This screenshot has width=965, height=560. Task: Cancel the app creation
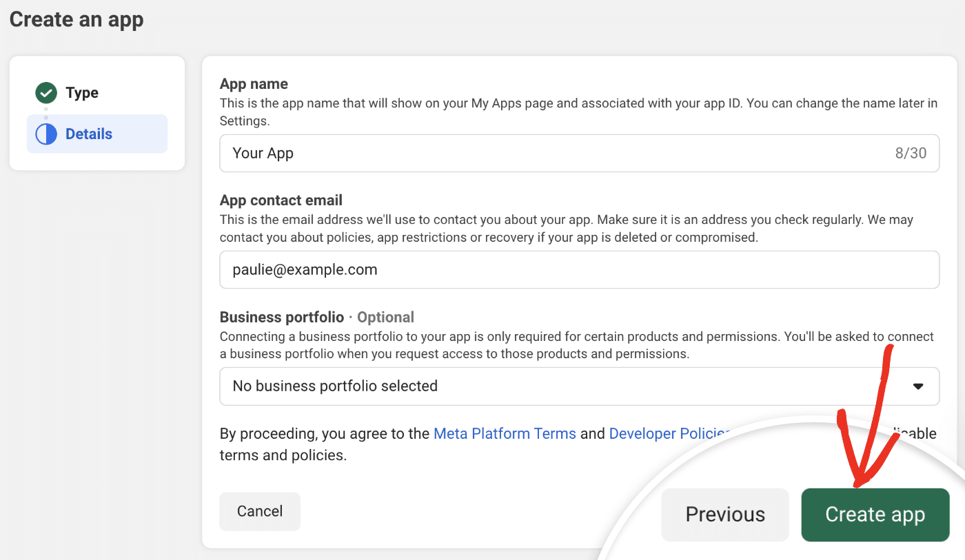point(260,511)
